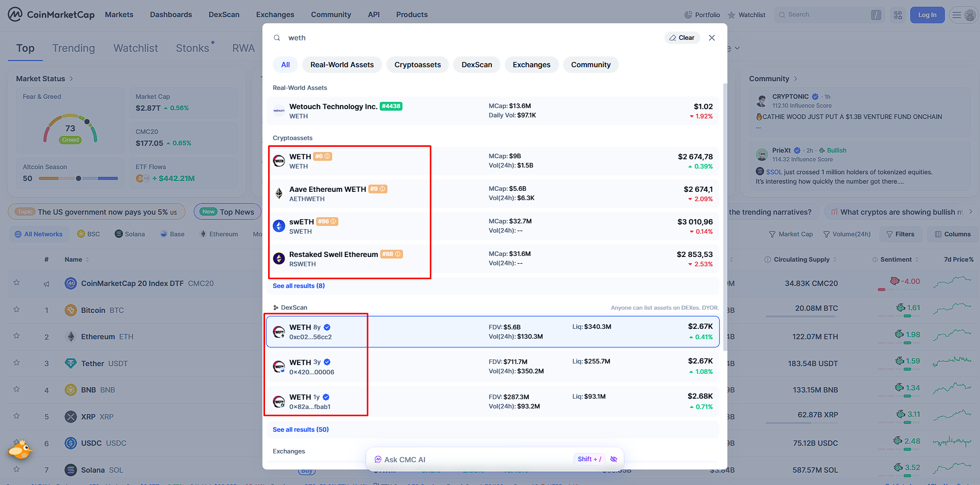Toggle watchlist star for BNB
The image size is (980, 485).
click(x=17, y=389)
